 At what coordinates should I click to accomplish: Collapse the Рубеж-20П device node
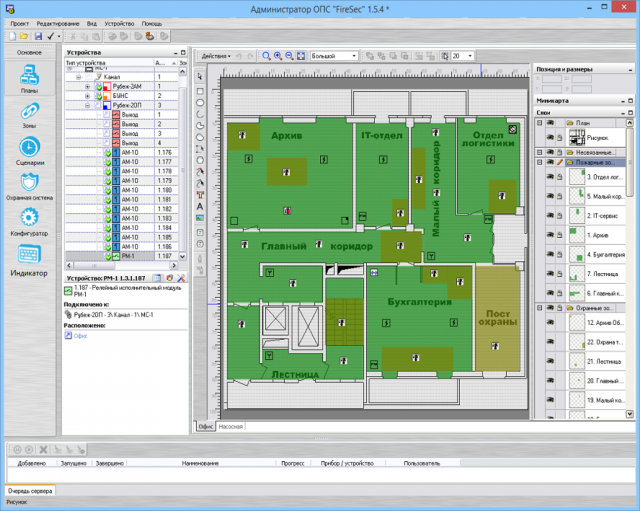[x=87, y=105]
